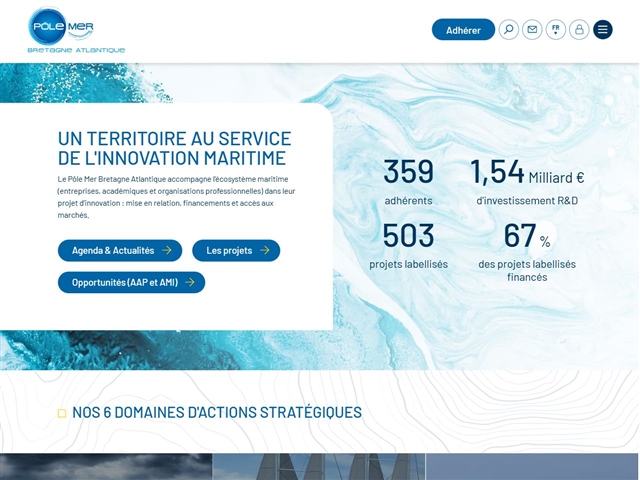Open the search magnifier icon
The width and height of the screenshot is (640, 480).
tap(509, 30)
